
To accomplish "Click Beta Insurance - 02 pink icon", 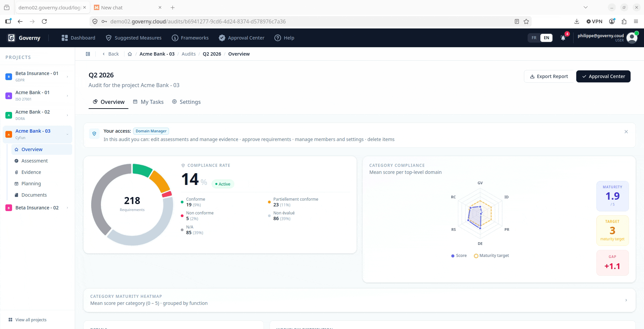I will tap(9, 208).
